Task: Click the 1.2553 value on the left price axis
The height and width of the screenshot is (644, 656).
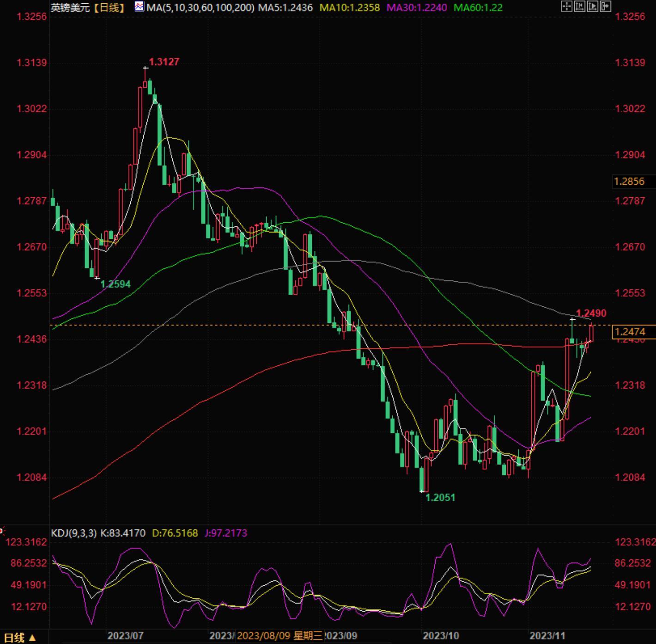Action: coord(32,293)
